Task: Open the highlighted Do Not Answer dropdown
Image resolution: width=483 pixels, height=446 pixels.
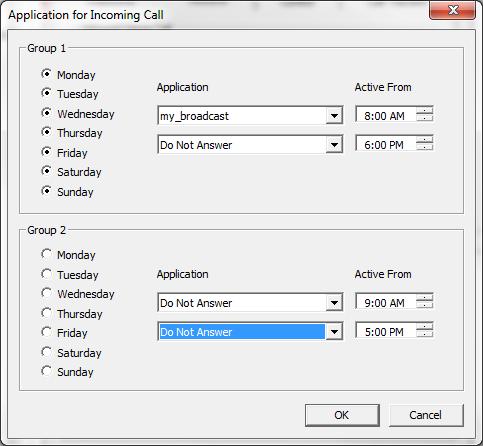Action: [334, 332]
